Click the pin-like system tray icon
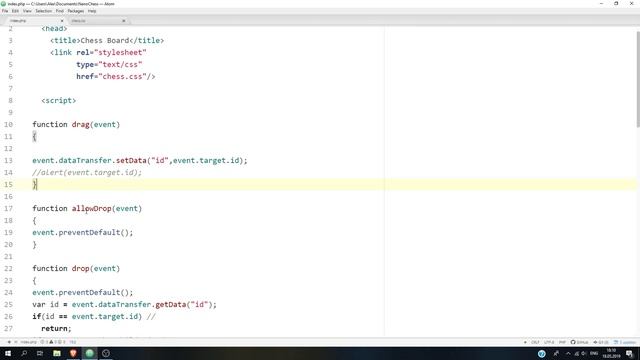Viewport: 640px width, 360px height. point(556,353)
